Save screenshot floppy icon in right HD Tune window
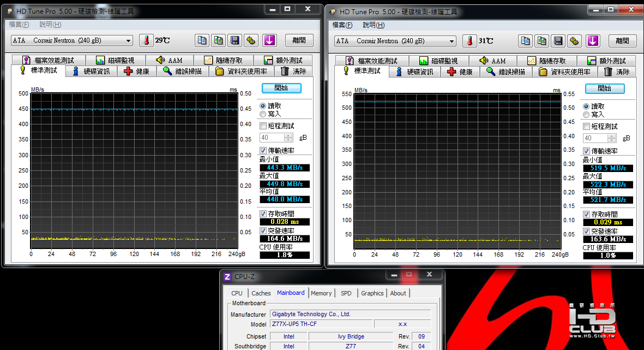Image resolution: width=644 pixels, height=350 pixels. pos(558,41)
